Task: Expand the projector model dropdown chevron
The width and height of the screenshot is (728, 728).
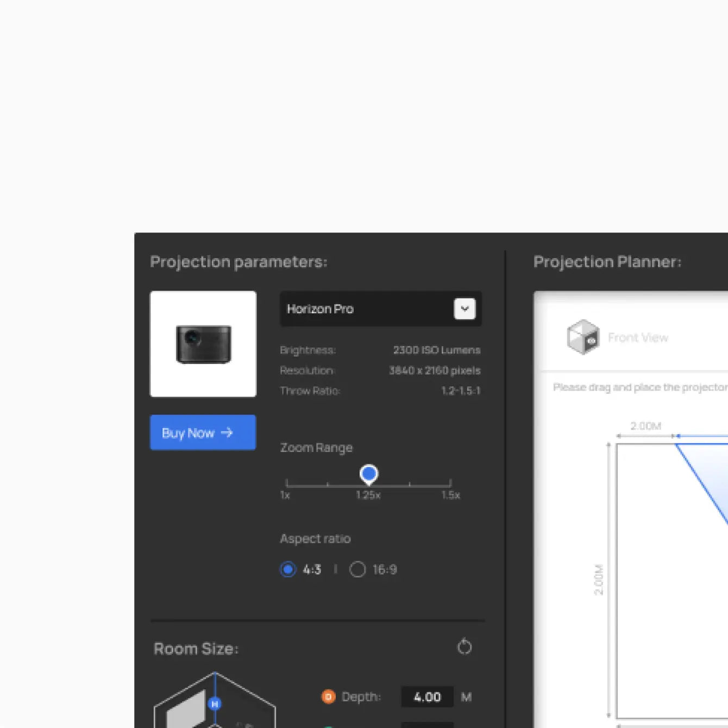Action: pos(465,309)
